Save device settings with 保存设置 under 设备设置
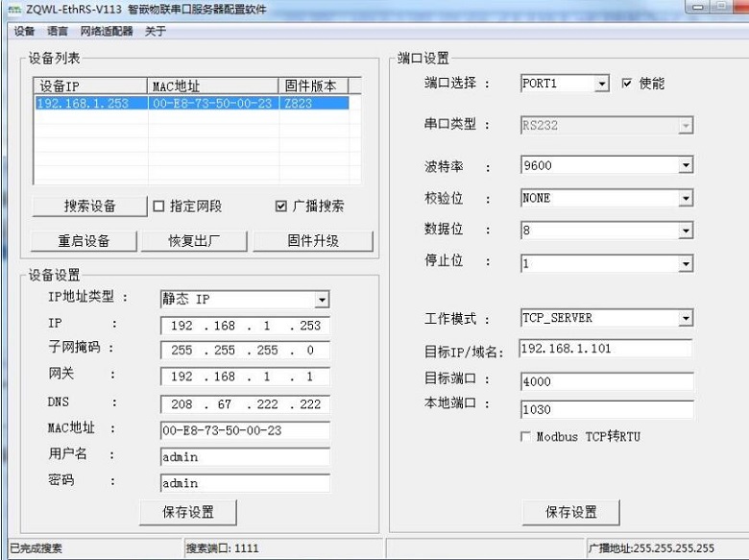The height and width of the screenshot is (560, 749). click(x=188, y=512)
